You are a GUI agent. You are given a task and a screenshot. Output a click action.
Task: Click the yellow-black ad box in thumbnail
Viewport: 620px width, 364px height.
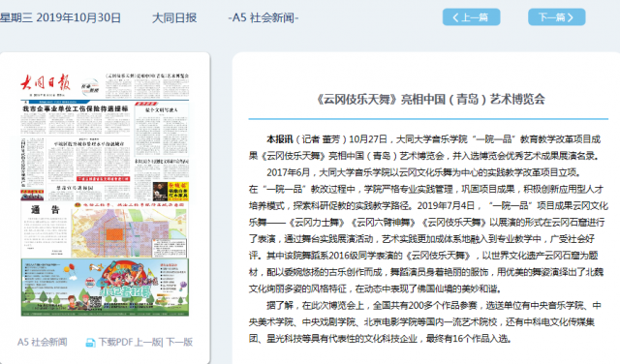pyautogui.click(x=170, y=192)
